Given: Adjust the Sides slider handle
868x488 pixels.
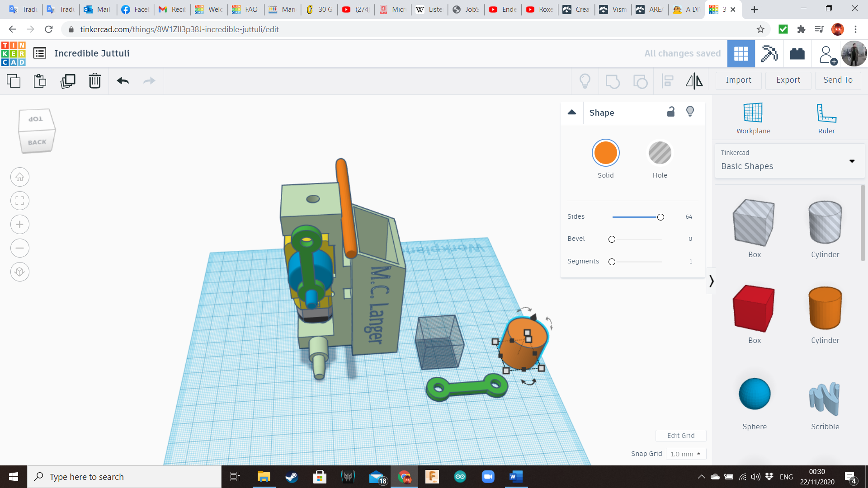Looking at the screenshot, I should [x=660, y=217].
